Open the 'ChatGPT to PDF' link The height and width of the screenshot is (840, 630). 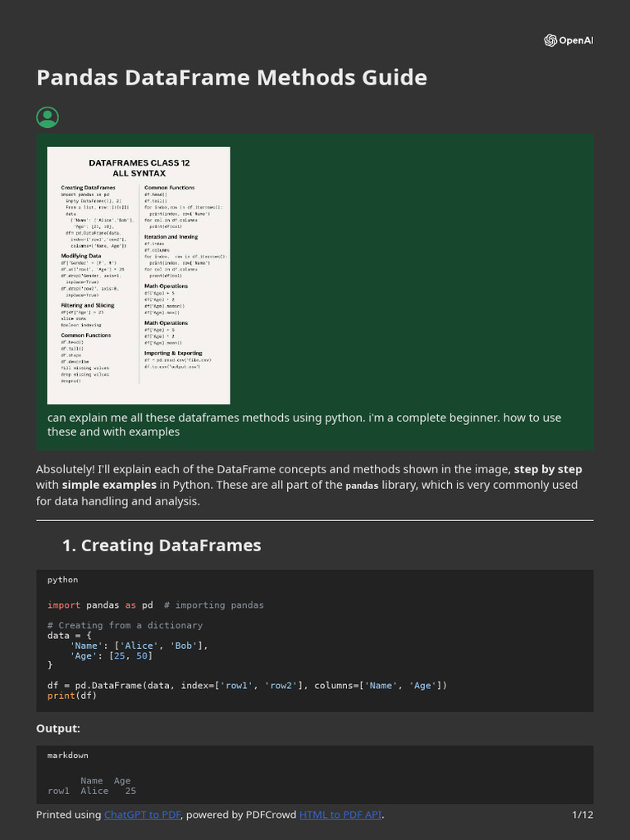coord(142,815)
